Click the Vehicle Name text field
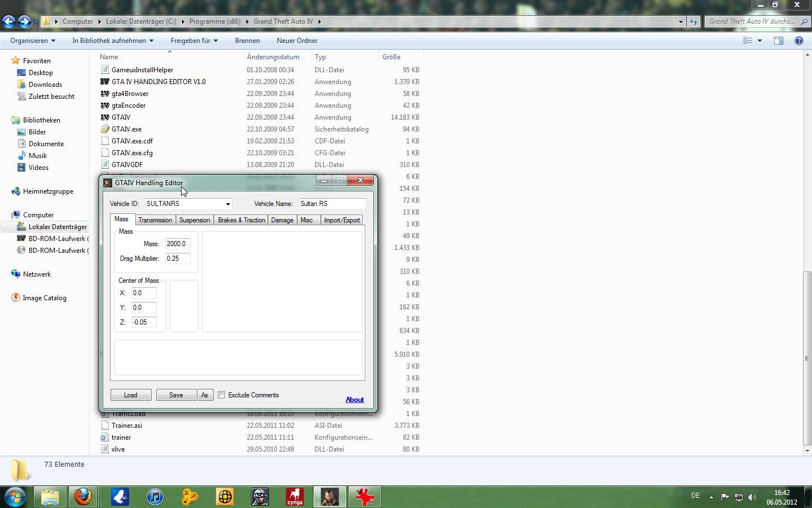Image resolution: width=812 pixels, height=508 pixels. pyautogui.click(x=332, y=204)
